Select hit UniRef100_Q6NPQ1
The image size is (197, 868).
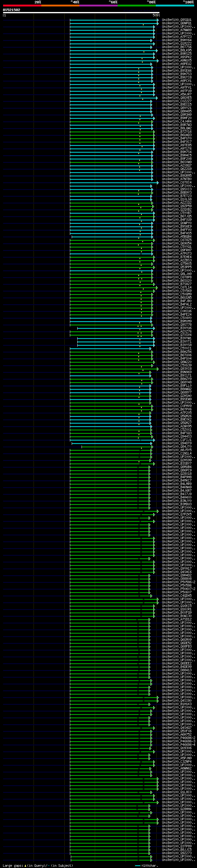coord(177,23)
